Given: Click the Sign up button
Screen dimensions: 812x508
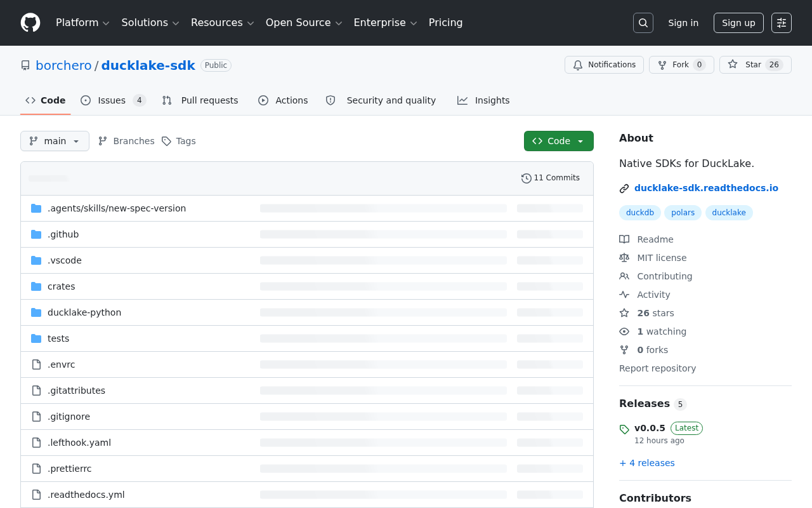Looking at the screenshot, I should (738, 23).
